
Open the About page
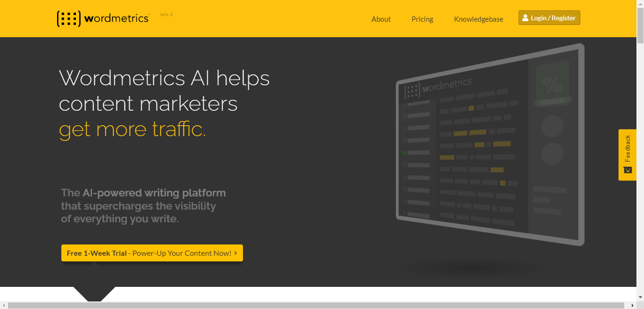(x=381, y=19)
